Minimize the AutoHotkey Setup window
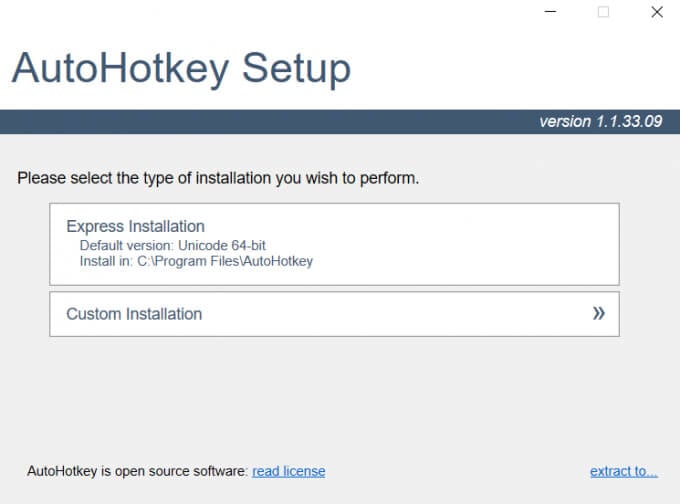This screenshot has height=504, width=680. [x=551, y=13]
